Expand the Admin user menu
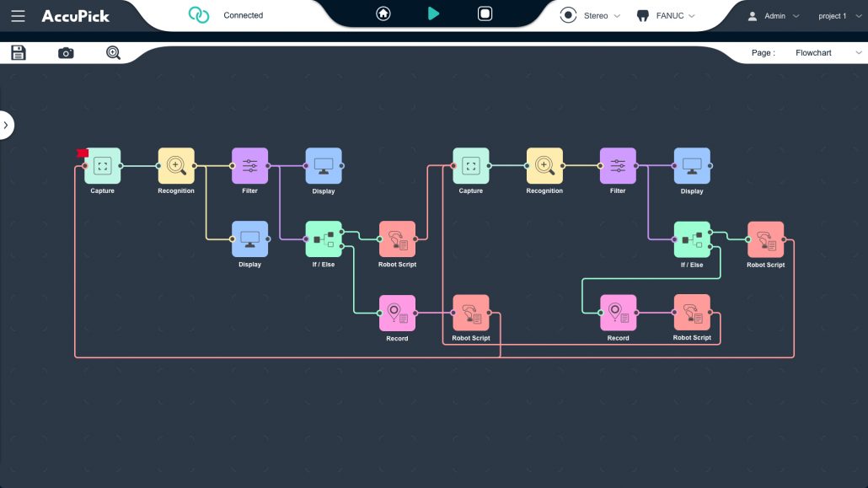 click(x=773, y=16)
